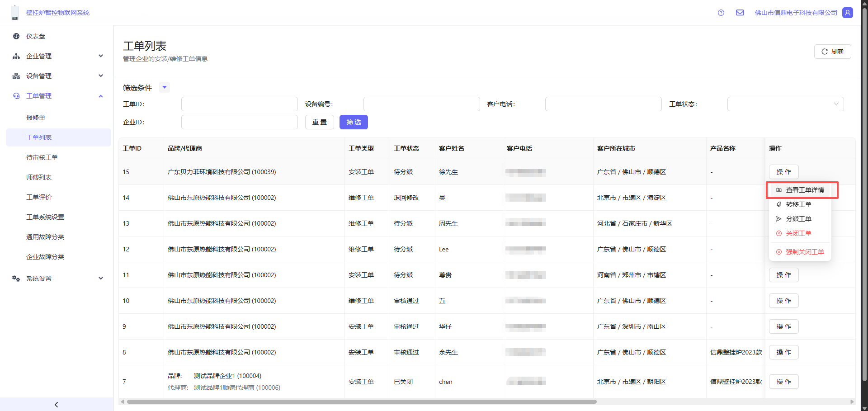Click the help question mark icon
Image resolution: width=868 pixels, height=411 pixels.
click(x=721, y=13)
